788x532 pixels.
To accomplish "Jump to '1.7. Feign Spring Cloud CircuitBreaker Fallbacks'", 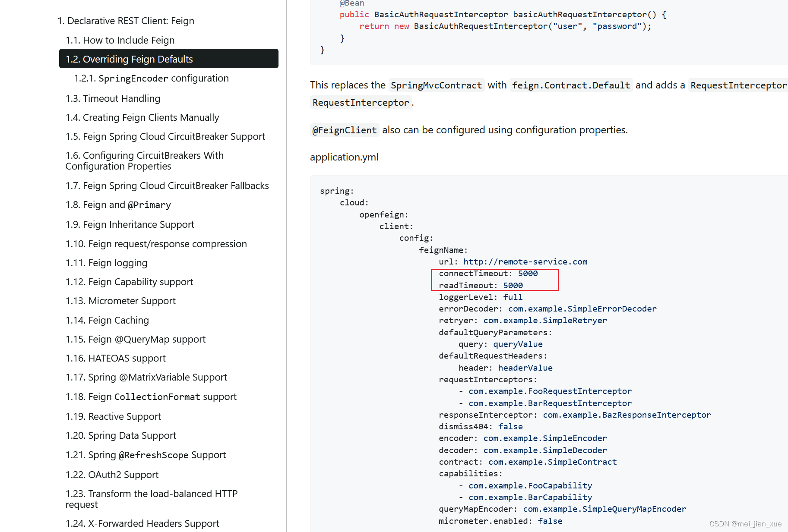I will [167, 186].
